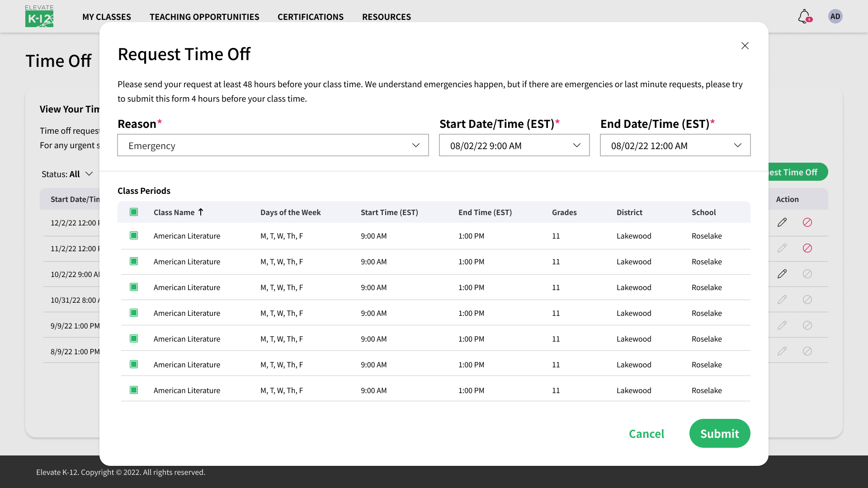
Task: Click the footer copyright text
Action: [x=121, y=472]
